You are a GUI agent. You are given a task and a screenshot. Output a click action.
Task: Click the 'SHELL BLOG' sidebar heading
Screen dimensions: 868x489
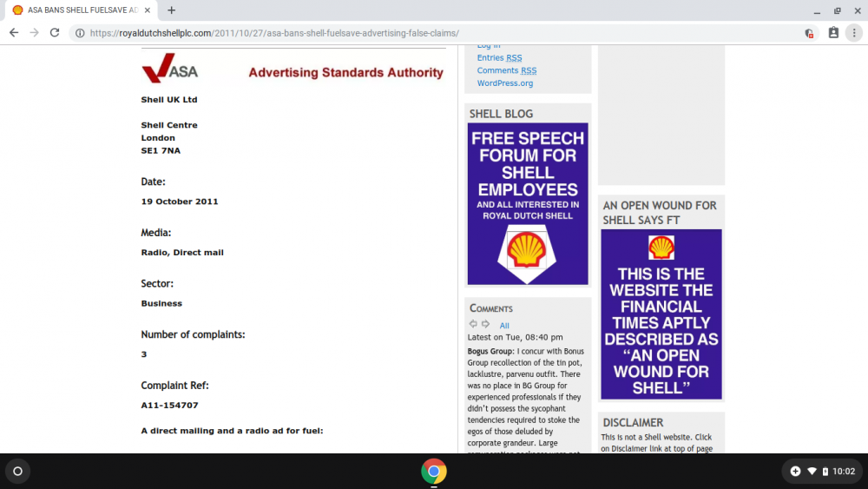pyautogui.click(x=501, y=114)
